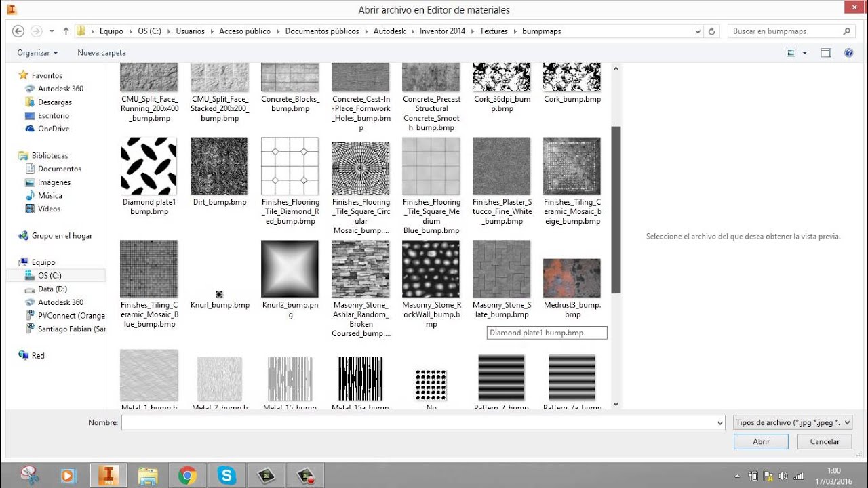Select Usuarios in the address path

pyautogui.click(x=190, y=31)
